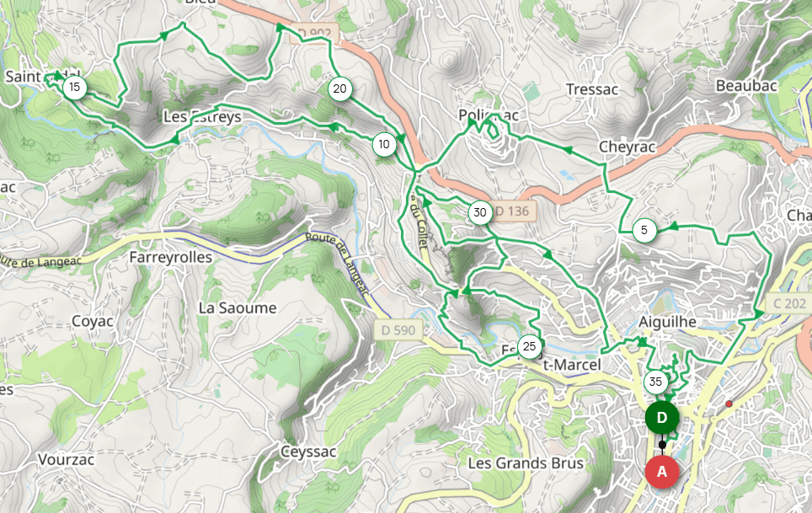Click the red A arrival marker
Screen dimensions: 812x513
(x=662, y=472)
